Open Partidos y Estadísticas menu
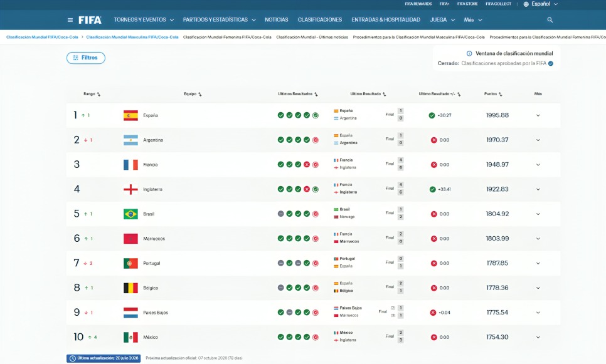 219,19
